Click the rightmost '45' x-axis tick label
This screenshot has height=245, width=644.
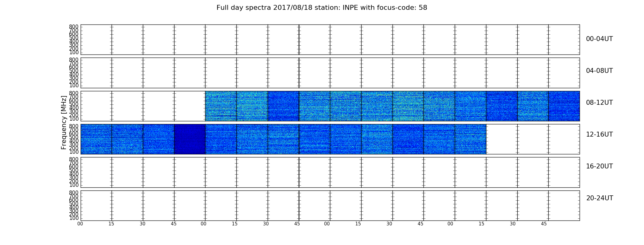click(x=544, y=224)
